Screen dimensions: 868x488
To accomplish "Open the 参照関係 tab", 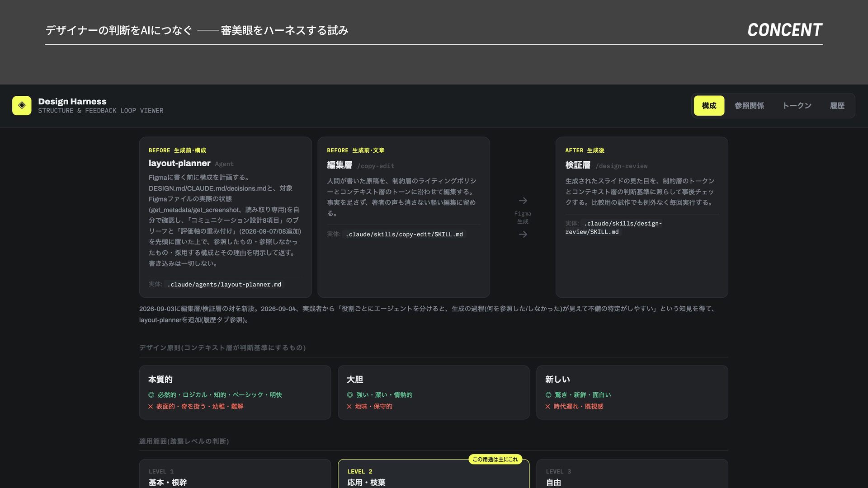I will pos(749,106).
